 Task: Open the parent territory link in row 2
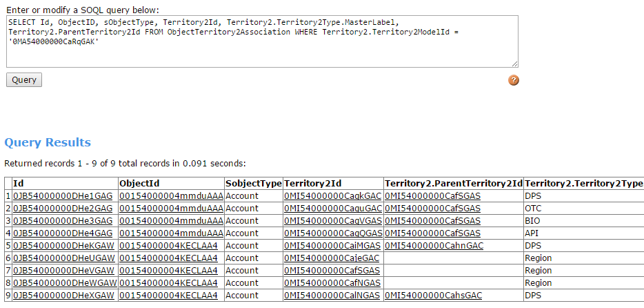click(432, 208)
